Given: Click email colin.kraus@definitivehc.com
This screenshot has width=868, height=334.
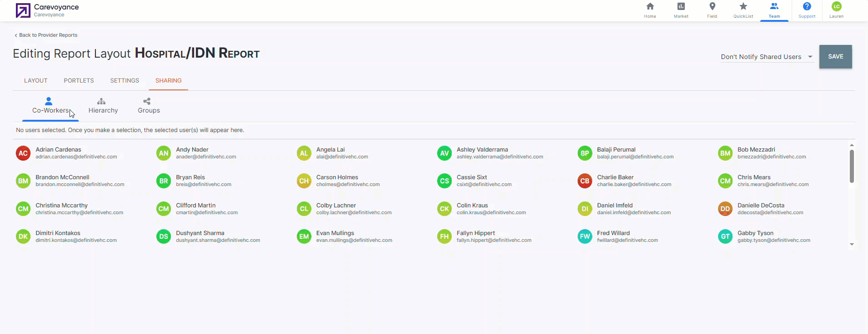Looking at the screenshot, I should point(491,213).
